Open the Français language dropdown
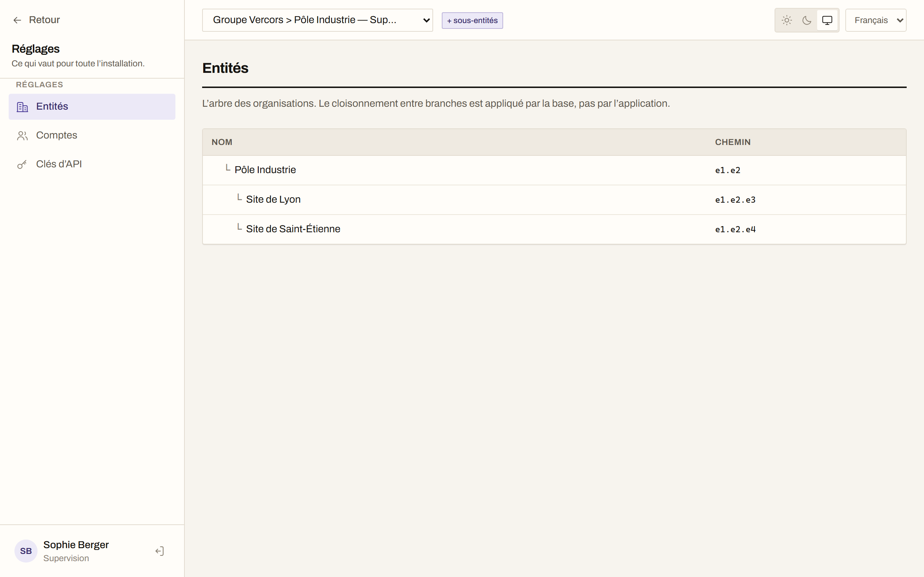Image resolution: width=924 pixels, height=577 pixels. (876, 20)
